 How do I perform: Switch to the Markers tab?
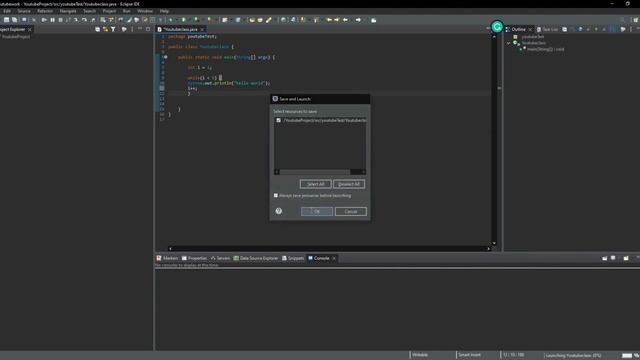(168, 258)
